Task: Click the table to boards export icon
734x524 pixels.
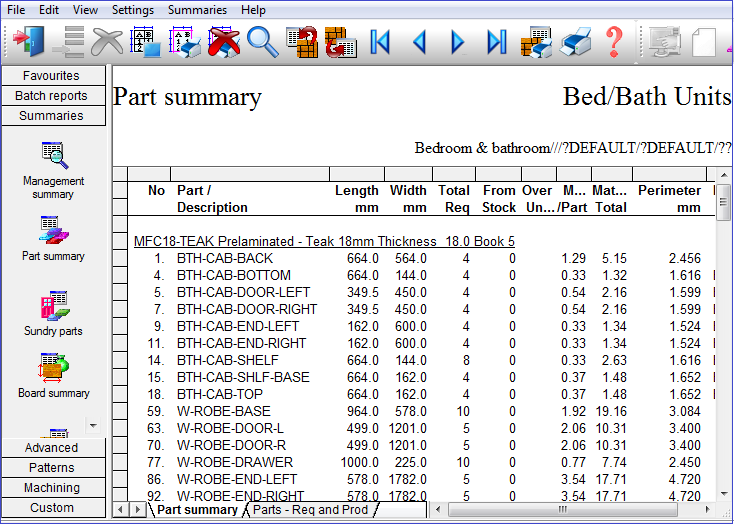Action: pos(302,41)
